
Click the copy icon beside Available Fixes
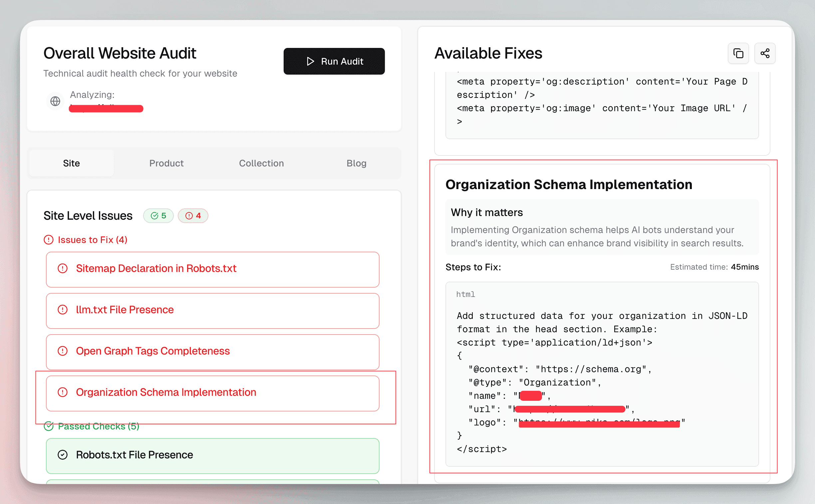click(x=738, y=53)
